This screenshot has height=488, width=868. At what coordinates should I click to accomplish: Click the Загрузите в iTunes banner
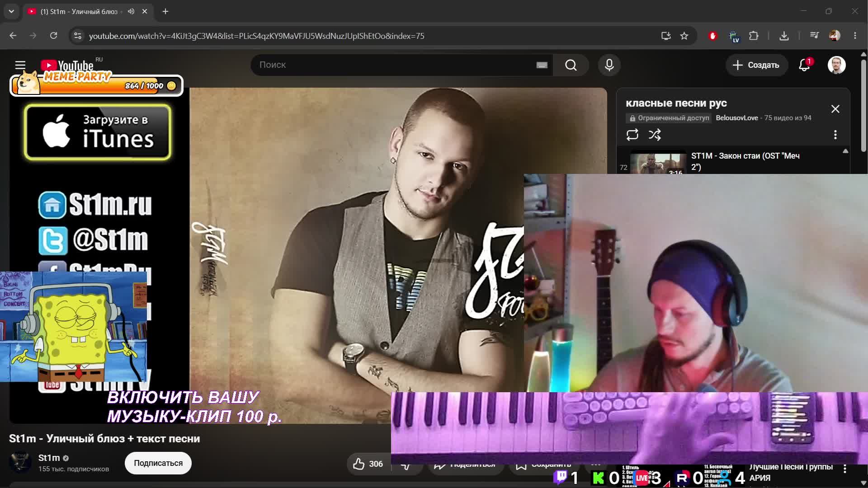pyautogui.click(x=98, y=132)
